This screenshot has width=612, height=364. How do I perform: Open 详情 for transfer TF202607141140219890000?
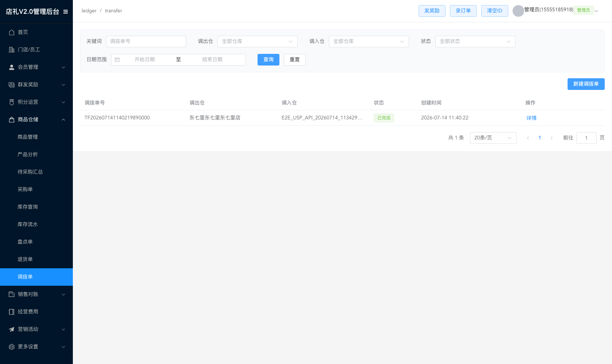531,118
